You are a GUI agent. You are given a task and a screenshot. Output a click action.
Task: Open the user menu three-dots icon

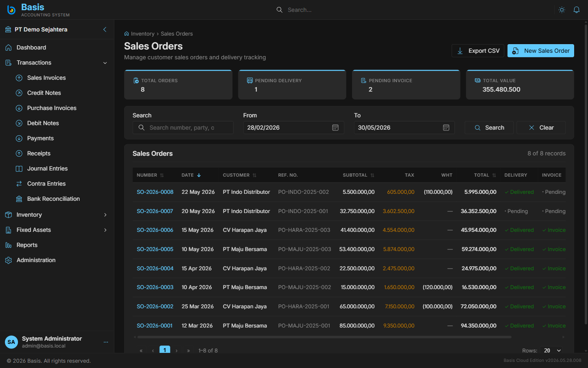pos(106,342)
